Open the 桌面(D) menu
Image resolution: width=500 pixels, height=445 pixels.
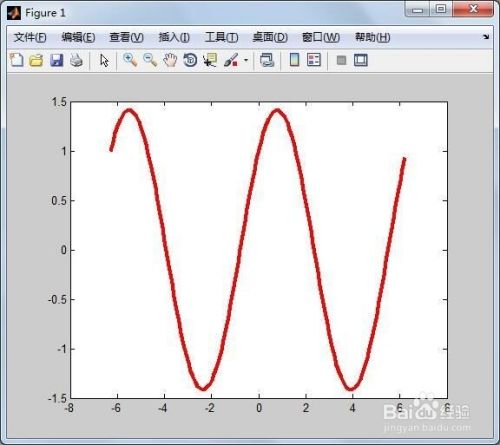[x=270, y=37]
